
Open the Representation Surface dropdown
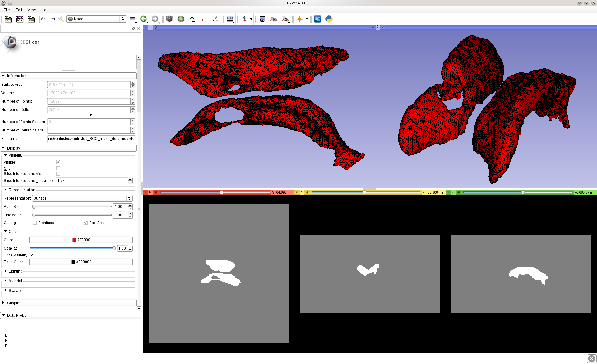click(x=82, y=198)
